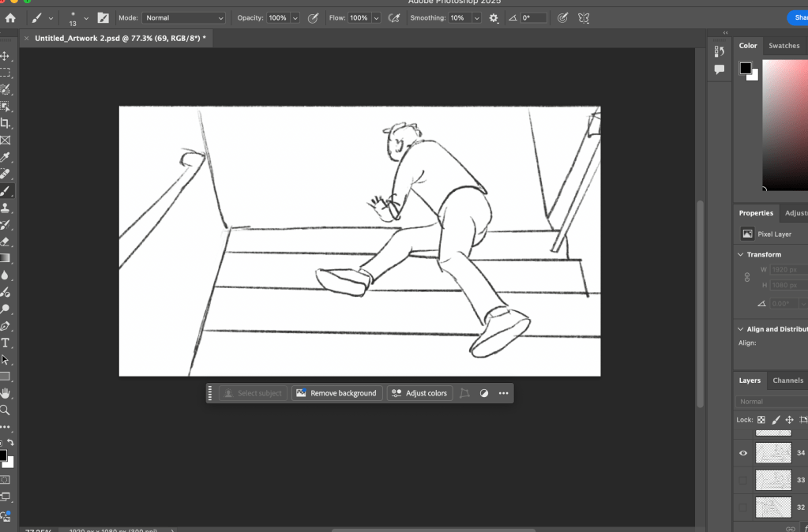Click the Remove background button
Image resolution: width=808 pixels, height=532 pixels.
pos(337,393)
